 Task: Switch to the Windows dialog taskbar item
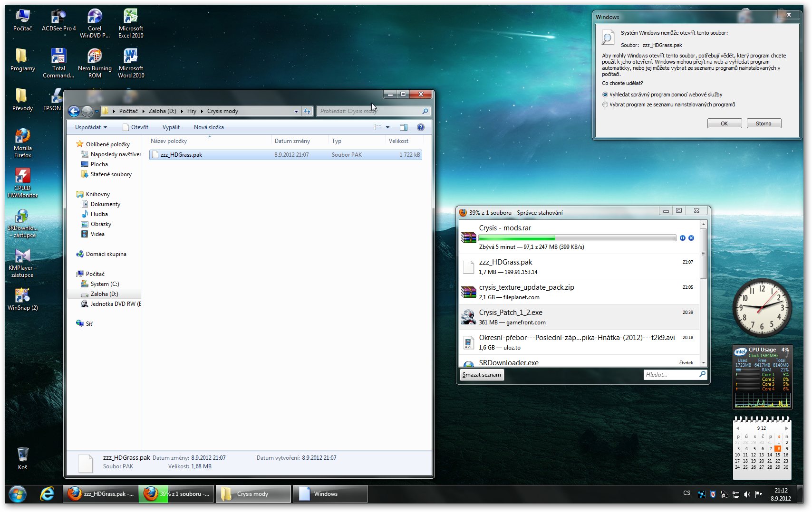(x=330, y=494)
